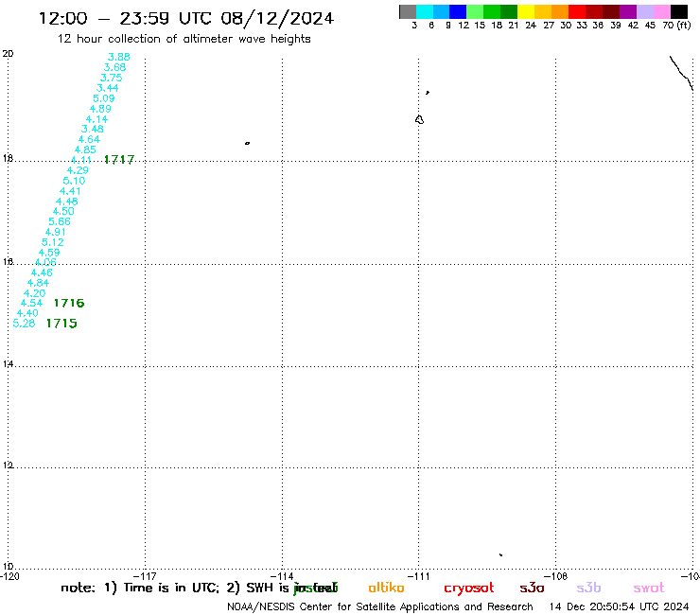Click the dark red s3a label
The height and width of the screenshot is (615, 700).
click(532, 589)
